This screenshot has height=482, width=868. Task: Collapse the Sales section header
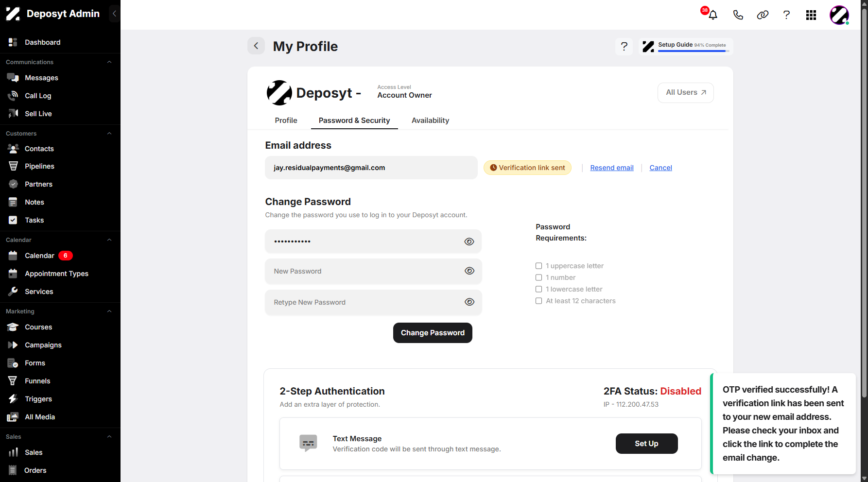pos(109,437)
